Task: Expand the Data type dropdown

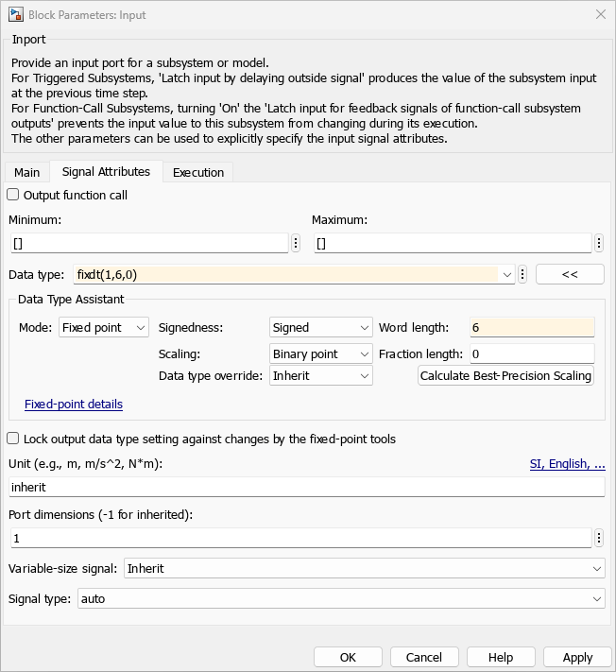Action: pos(508,274)
